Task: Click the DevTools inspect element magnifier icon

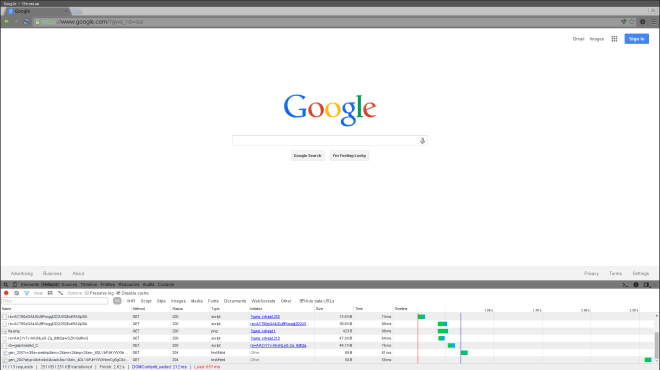Action: click(6, 285)
